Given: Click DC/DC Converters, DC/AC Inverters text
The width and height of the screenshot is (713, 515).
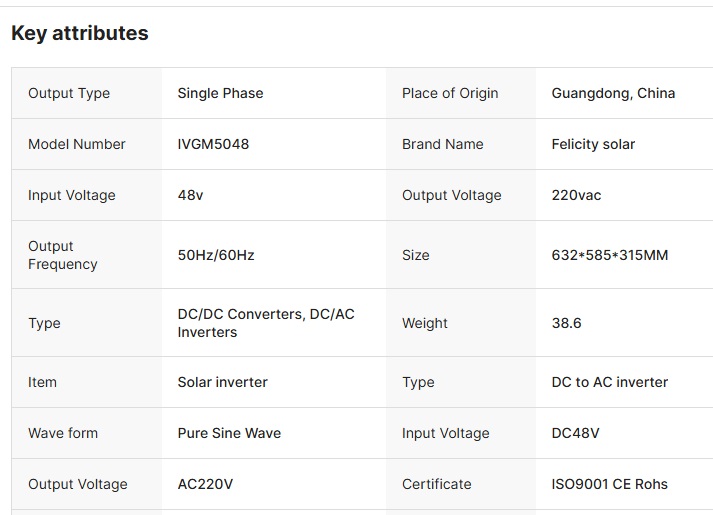Looking at the screenshot, I should coord(266,323).
